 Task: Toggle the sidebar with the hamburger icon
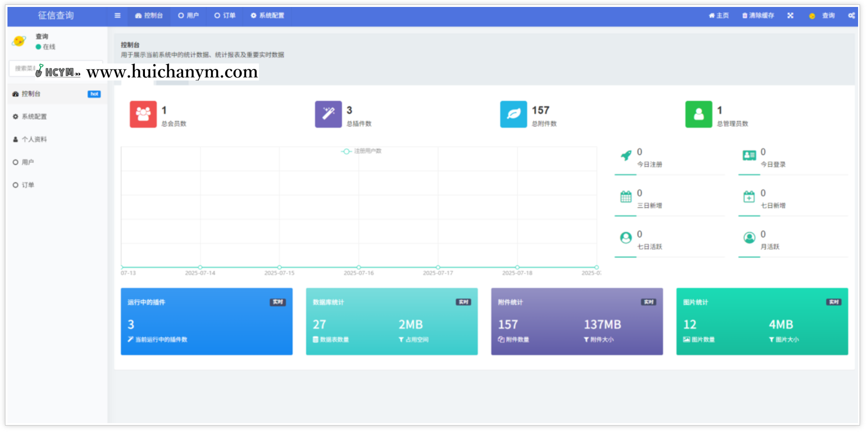pyautogui.click(x=118, y=15)
